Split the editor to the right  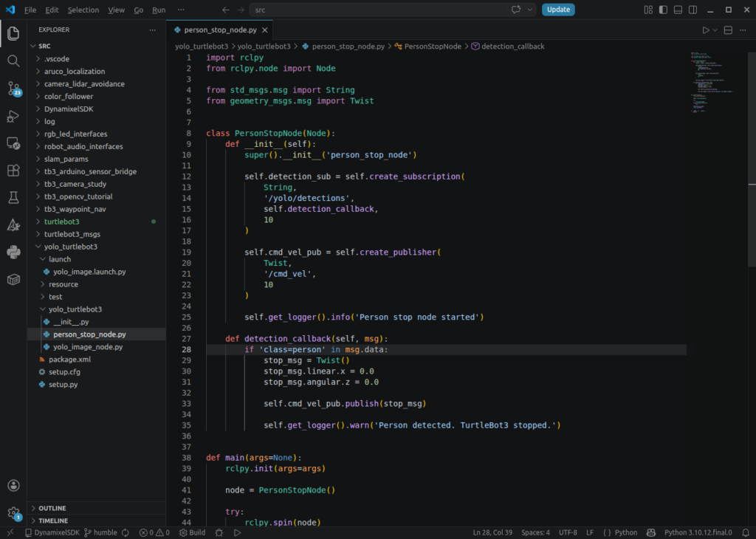[728, 30]
